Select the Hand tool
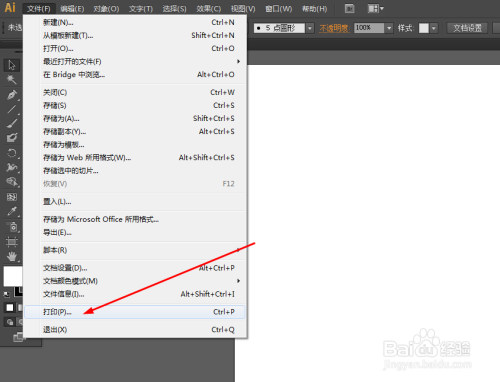The image size is (500, 382). (12, 256)
